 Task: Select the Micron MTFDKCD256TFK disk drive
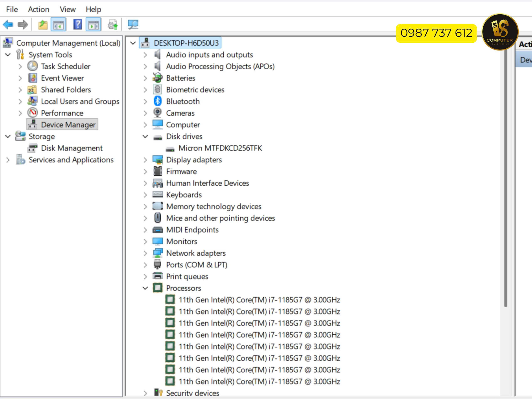(220, 148)
